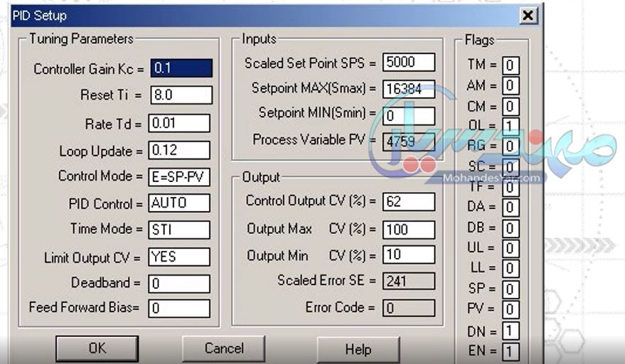Image resolution: width=625 pixels, height=364 pixels.
Task: Set the Output Max CV (%) field
Action: 408,230
